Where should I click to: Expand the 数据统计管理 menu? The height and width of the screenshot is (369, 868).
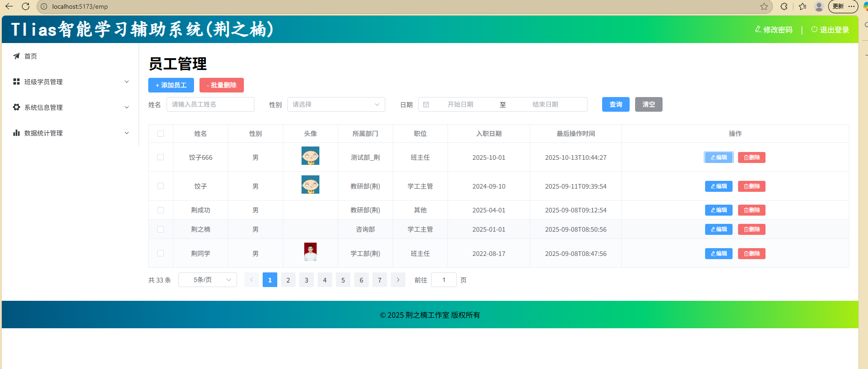point(71,133)
